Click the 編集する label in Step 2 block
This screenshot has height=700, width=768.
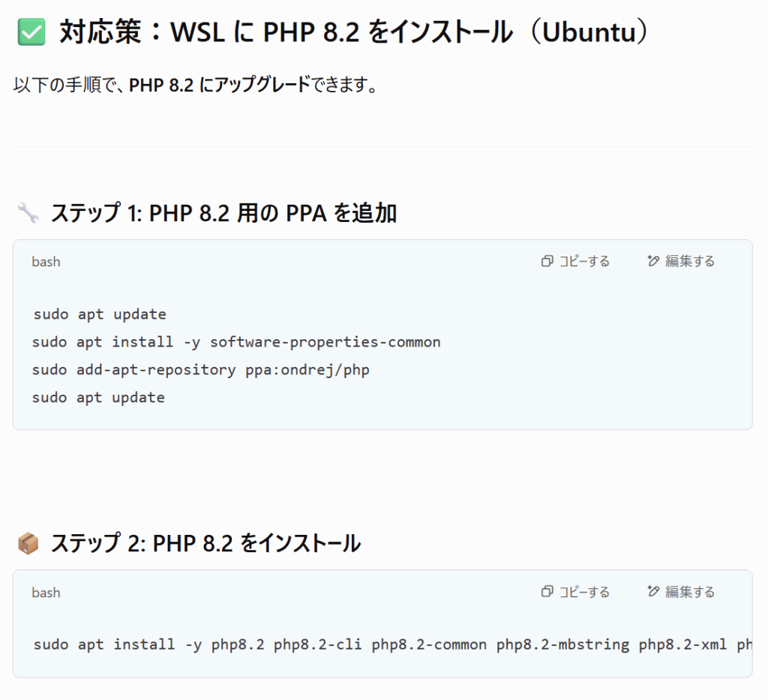(690, 592)
